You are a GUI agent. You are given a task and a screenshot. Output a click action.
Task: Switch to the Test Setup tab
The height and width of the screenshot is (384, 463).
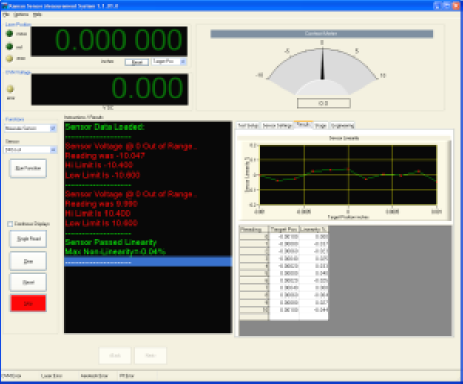(248, 126)
